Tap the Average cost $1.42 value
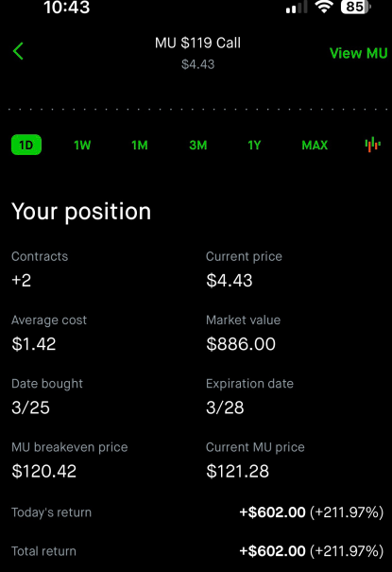 (34, 344)
